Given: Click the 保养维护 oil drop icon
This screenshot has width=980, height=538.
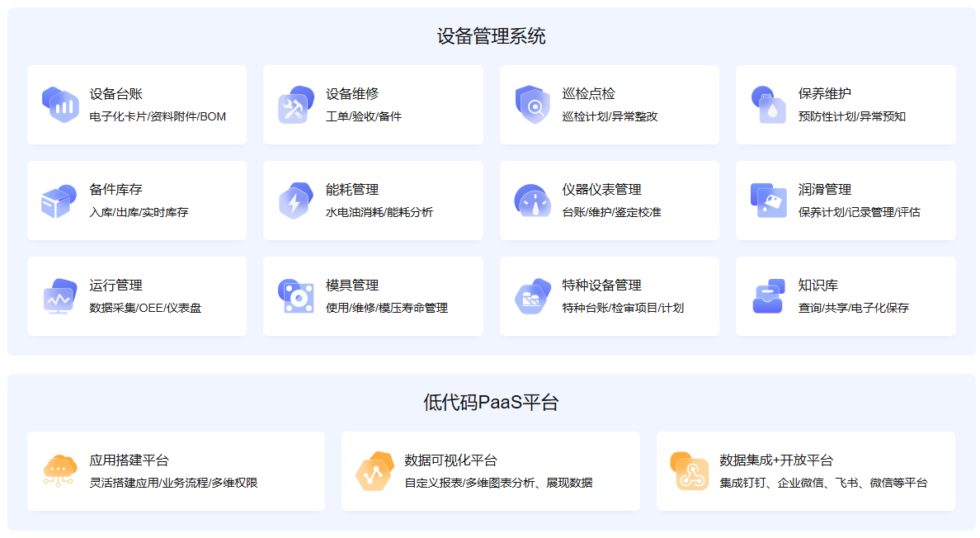Looking at the screenshot, I should (x=769, y=105).
